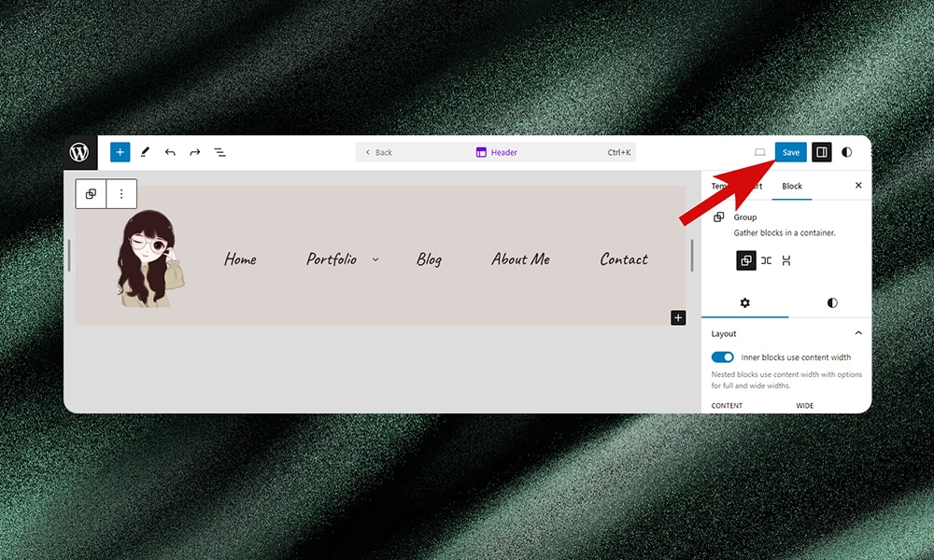This screenshot has height=560, width=934.
Task: Open the Header breadcrumb in the top bar
Action: 496,151
